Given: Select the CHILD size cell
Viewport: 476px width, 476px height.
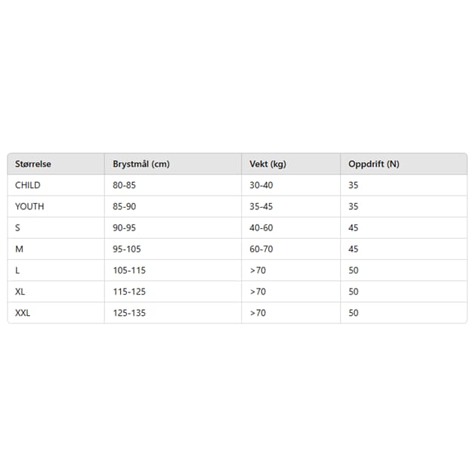Looking at the screenshot, I should pyautogui.click(x=28, y=185).
